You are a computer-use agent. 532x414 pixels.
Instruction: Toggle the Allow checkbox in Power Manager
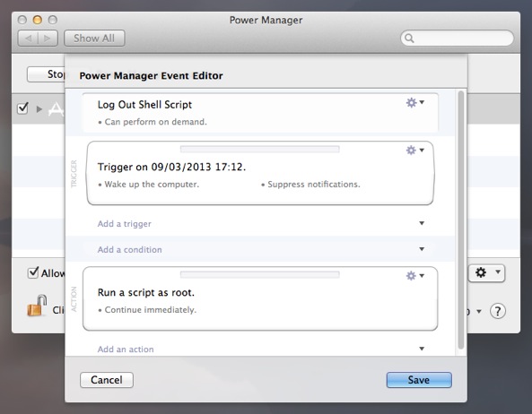click(33, 272)
